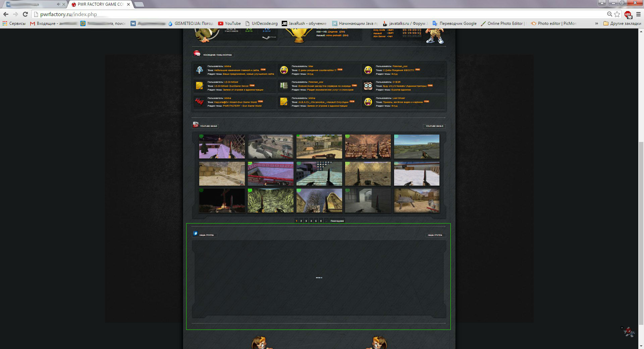This screenshot has width=644, height=349.
Task: Open the library bookshelf map video thumbnail
Action: click(x=368, y=147)
